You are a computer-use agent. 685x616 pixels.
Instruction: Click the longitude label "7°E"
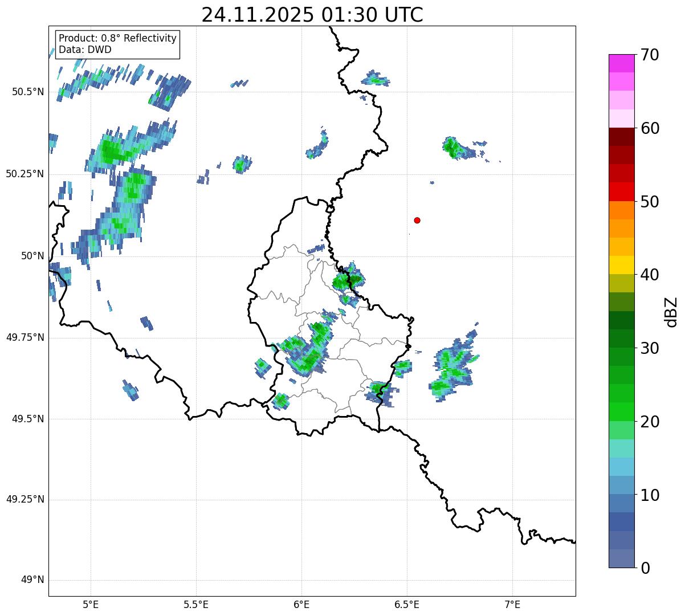pyautogui.click(x=512, y=605)
